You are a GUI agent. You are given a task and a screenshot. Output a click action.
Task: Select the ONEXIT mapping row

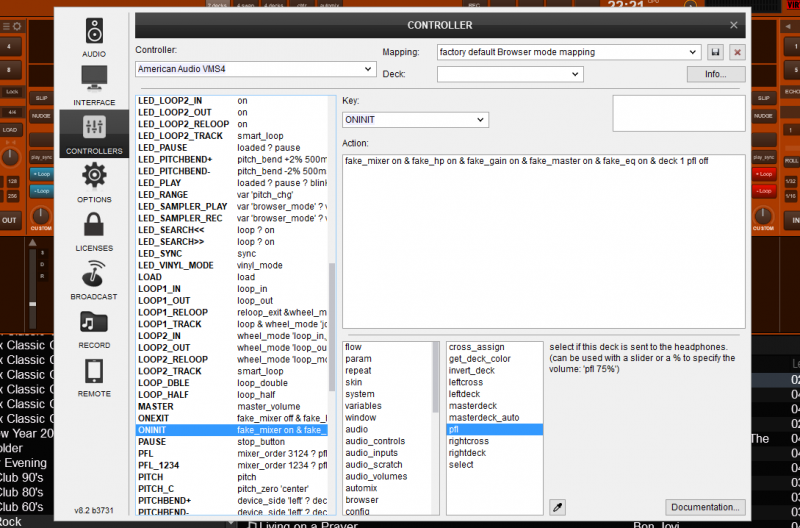(x=232, y=418)
